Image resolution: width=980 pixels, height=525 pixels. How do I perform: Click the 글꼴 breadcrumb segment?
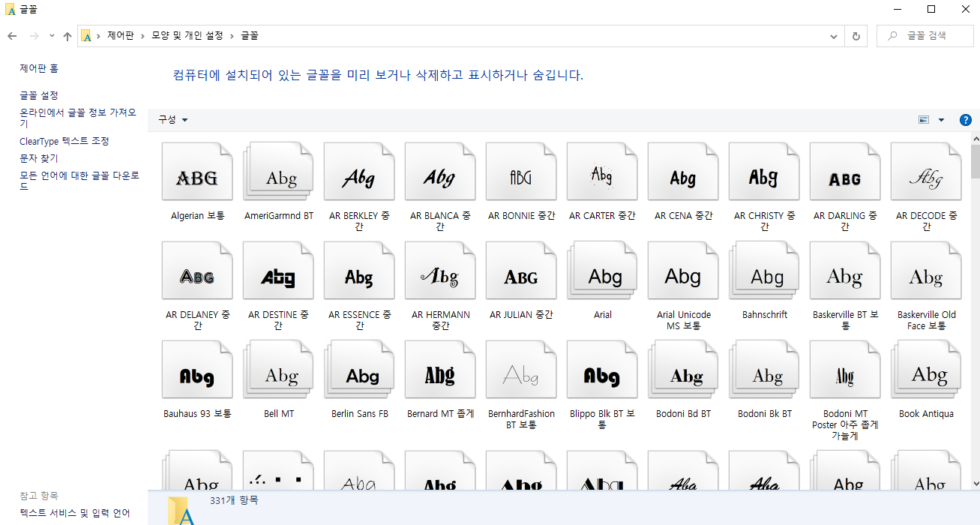(250, 36)
